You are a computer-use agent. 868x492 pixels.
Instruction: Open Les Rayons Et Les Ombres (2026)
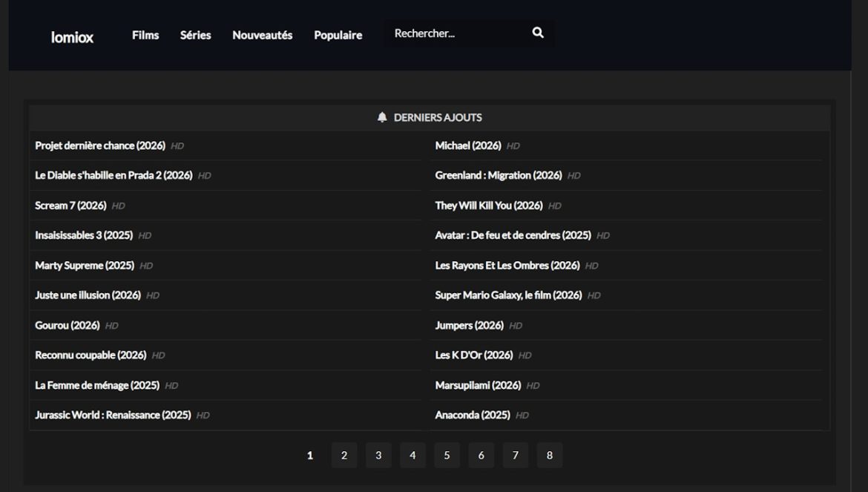tap(507, 265)
